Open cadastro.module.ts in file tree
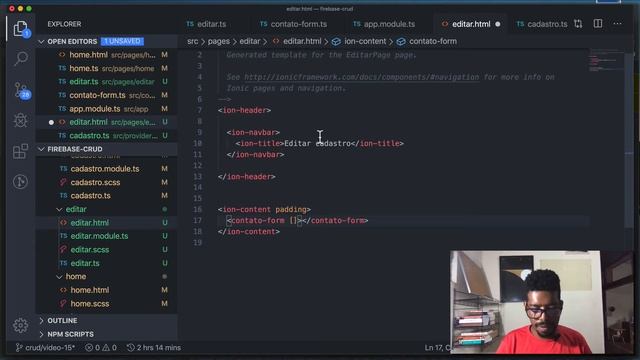Screen dimensions: 640x360 [107, 169]
